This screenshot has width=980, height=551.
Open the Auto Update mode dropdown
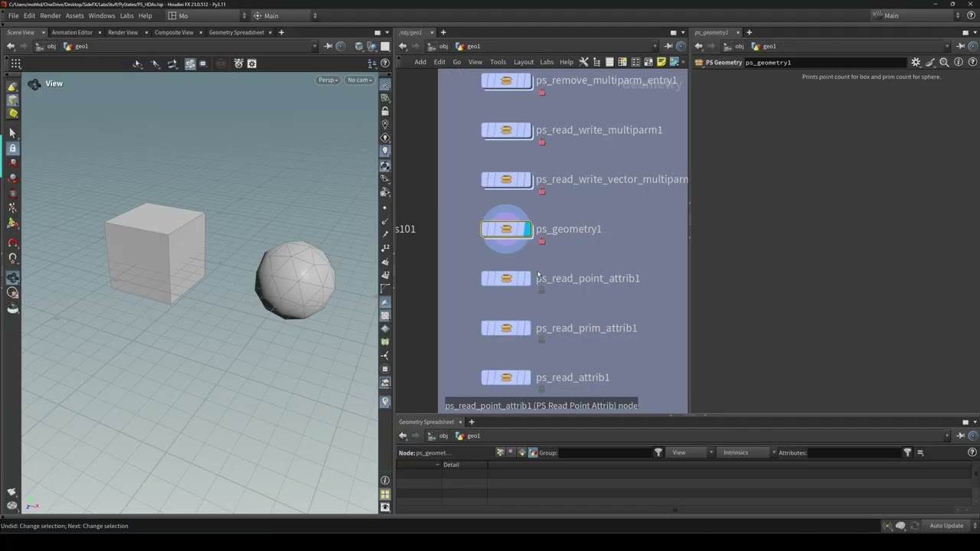(x=949, y=526)
